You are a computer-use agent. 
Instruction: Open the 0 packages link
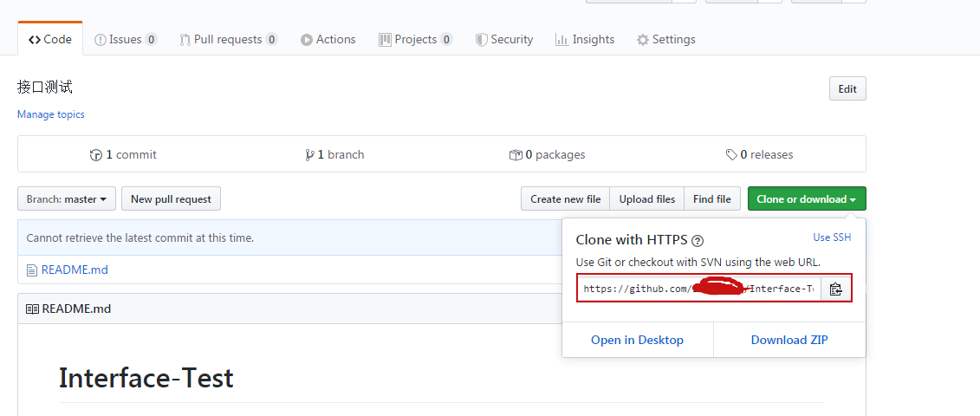(548, 154)
